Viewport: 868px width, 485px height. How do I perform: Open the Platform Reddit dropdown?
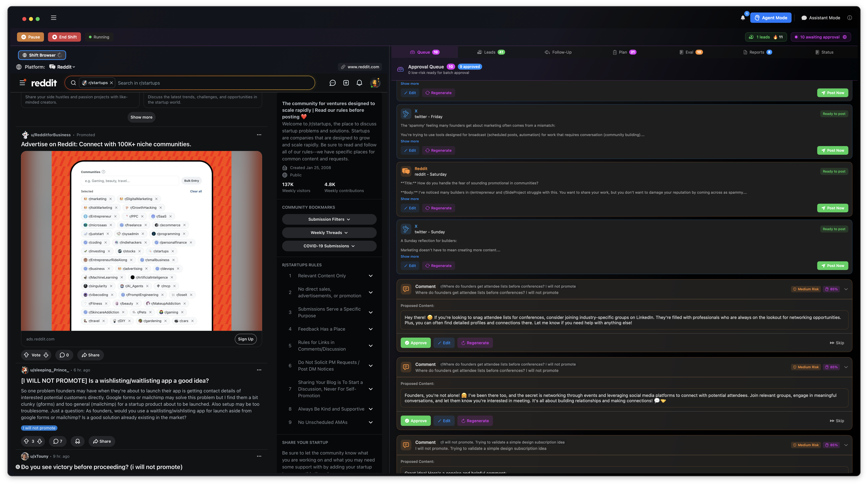[x=62, y=67]
